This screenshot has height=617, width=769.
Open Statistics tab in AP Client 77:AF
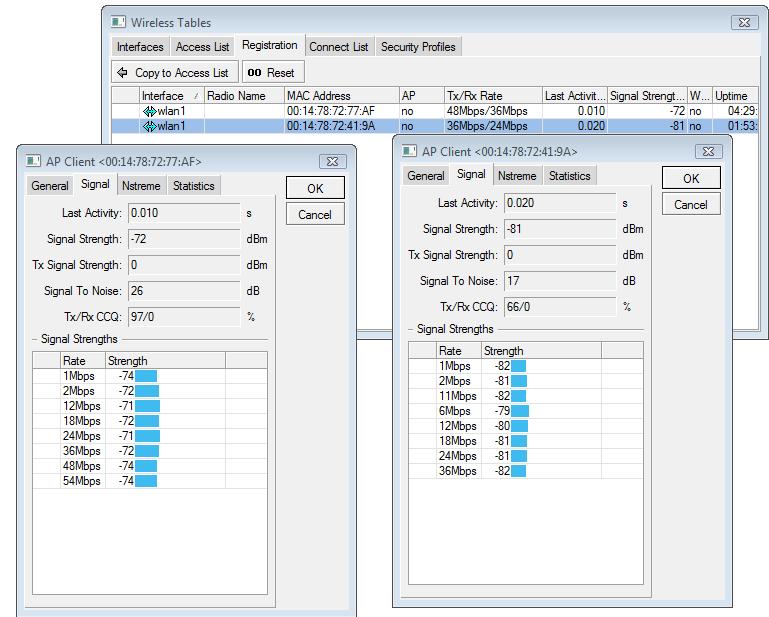194,186
